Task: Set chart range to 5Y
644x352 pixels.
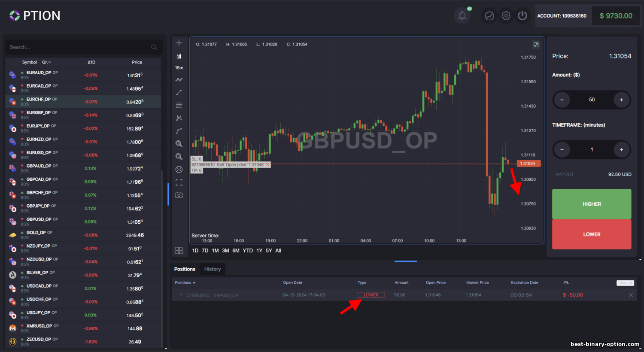Action: [x=269, y=251]
